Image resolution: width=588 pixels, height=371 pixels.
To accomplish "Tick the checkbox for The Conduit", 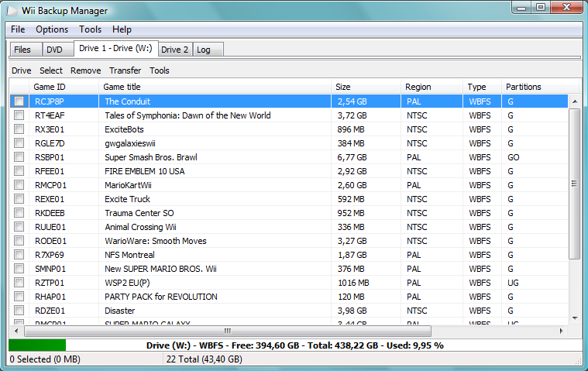I will coord(19,101).
